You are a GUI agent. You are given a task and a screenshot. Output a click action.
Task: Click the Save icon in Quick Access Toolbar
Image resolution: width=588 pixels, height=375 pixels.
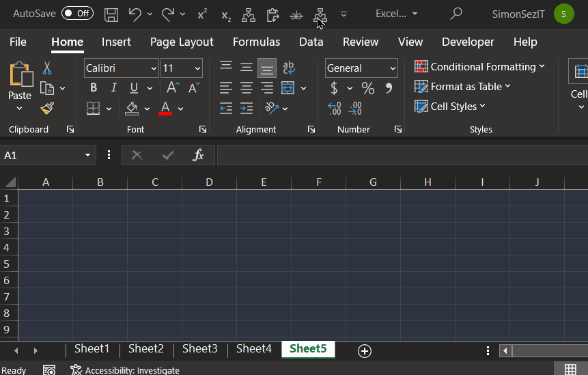click(111, 14)
